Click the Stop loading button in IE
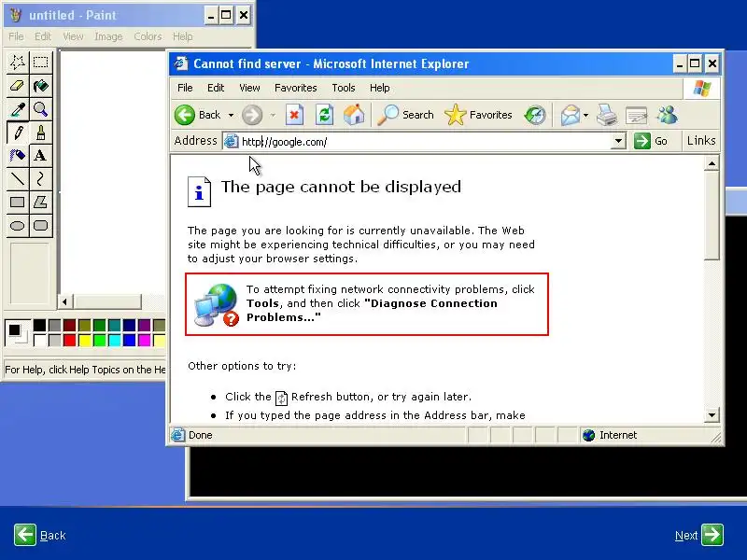This screenshot has width=747, height=560. click(x=294, y=115)
